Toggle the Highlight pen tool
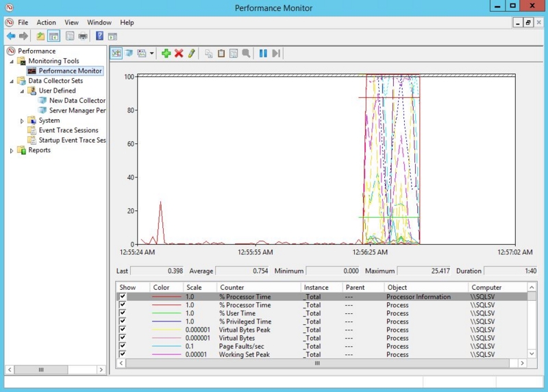The height and width of the screenshot is (392, 548). pos(192,53)
